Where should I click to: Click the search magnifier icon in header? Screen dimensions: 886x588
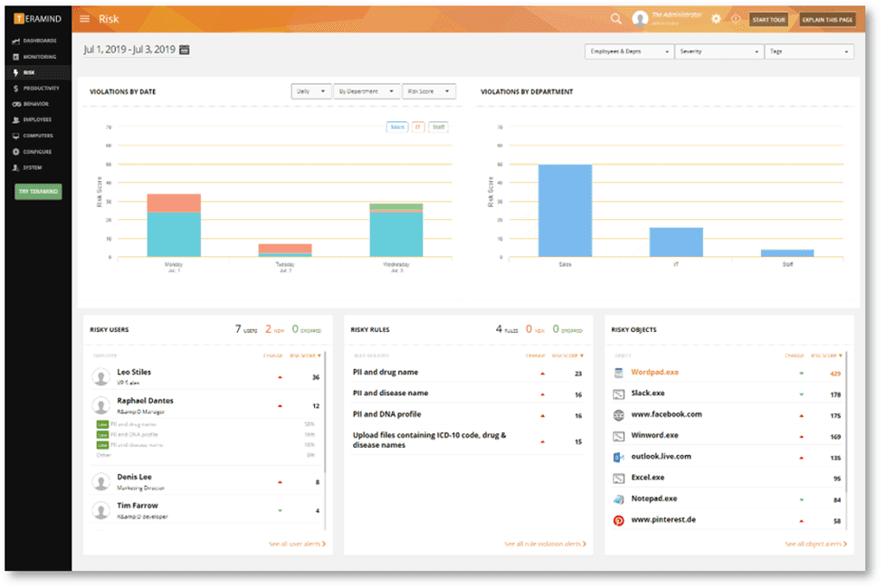(x=615, y=19)
